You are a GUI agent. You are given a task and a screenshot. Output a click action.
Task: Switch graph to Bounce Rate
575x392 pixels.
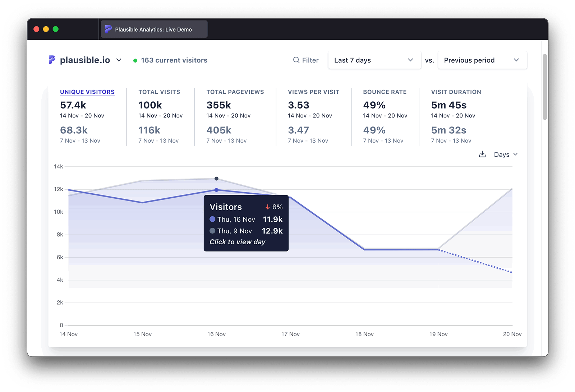click(x=385, y=92)
